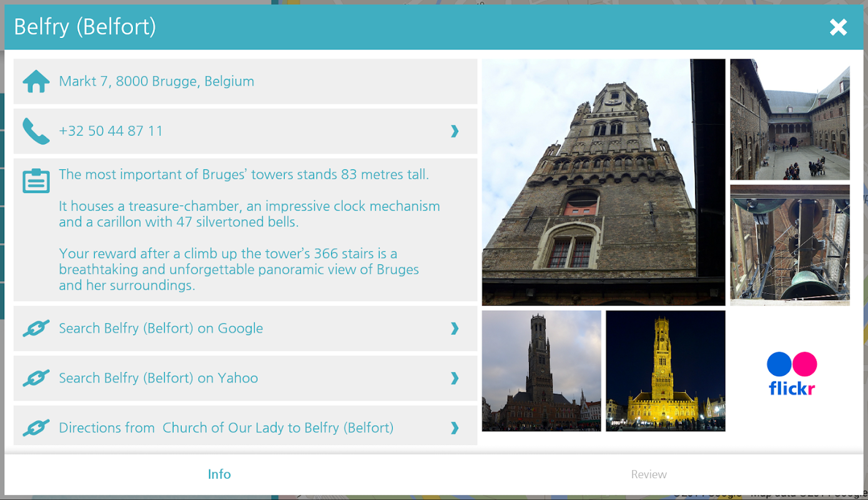
Task: Open Search Belfry (Belfort) on Google
Action: click(245, 328)
